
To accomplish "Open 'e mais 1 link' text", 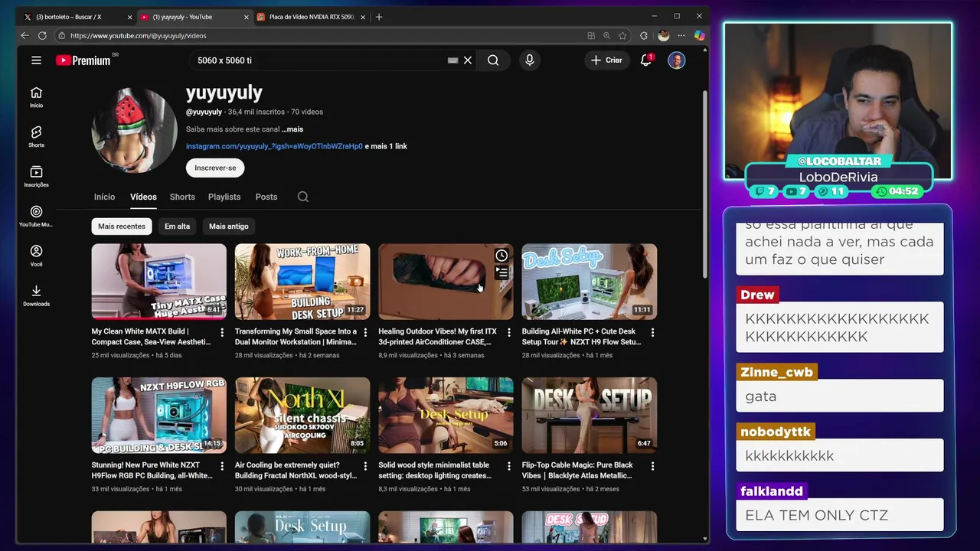I will tap(386, 146).
